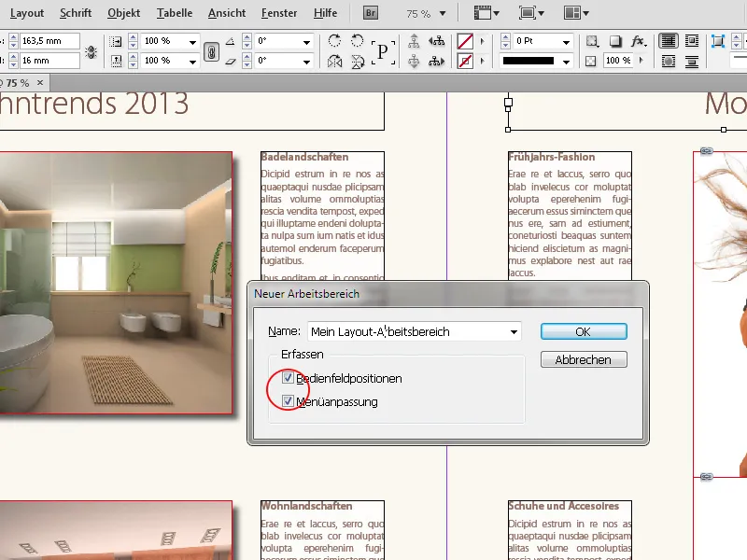This screenshot has width=747, height=560.
Task: Open the arrange documents dropdown icon
Action: click(x=576, y=13)
